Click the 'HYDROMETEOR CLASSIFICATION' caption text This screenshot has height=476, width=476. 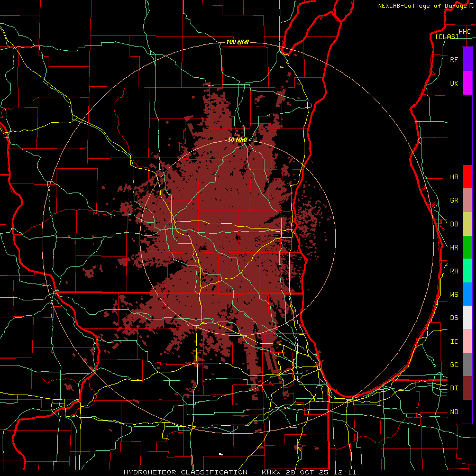coord(186,472)
